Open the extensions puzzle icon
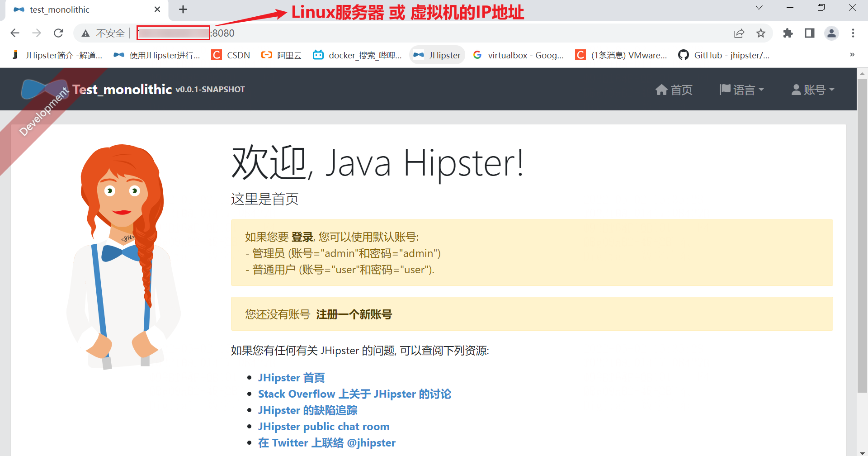 coord(788,33)
